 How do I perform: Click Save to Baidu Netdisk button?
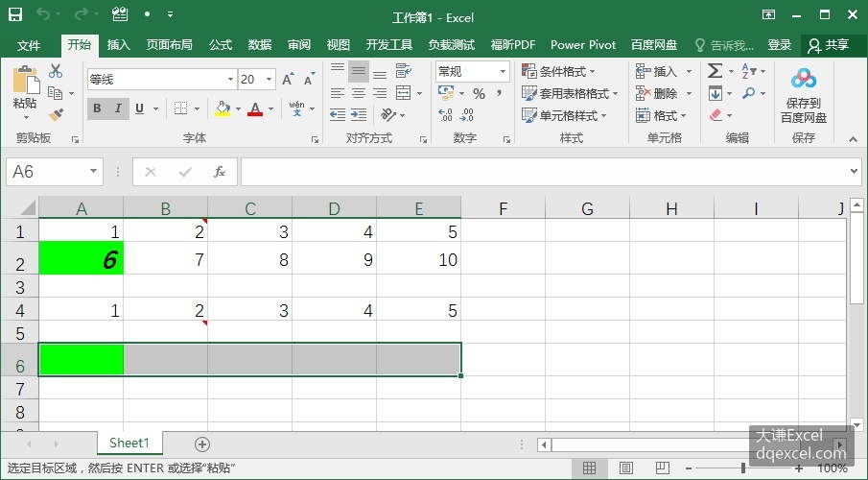pos(803,96)
